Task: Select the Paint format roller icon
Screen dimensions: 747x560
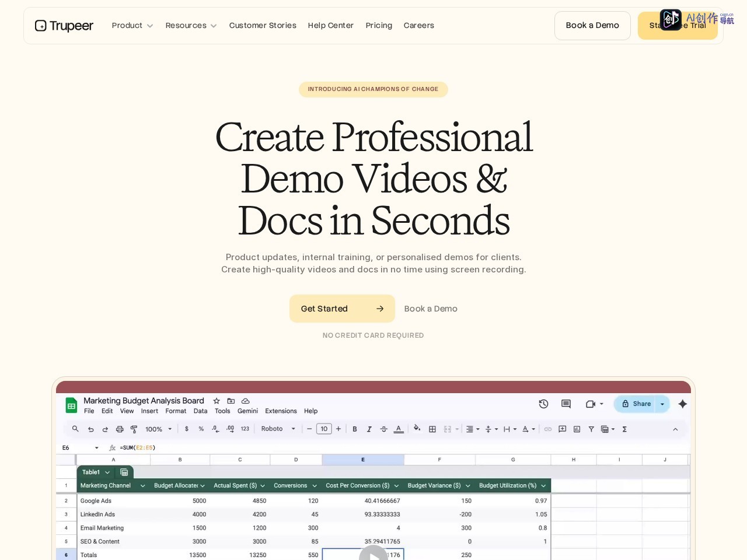Action: tap(134, 429)
